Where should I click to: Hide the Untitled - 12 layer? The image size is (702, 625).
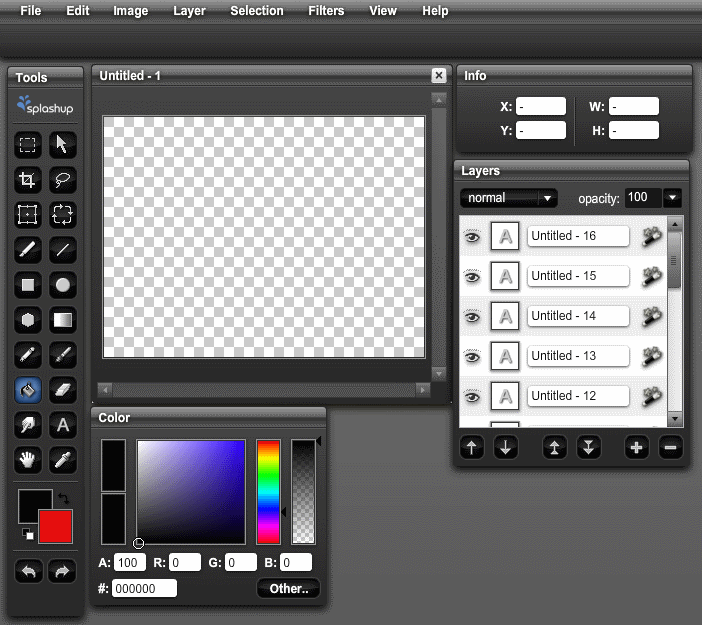[473, 397]
